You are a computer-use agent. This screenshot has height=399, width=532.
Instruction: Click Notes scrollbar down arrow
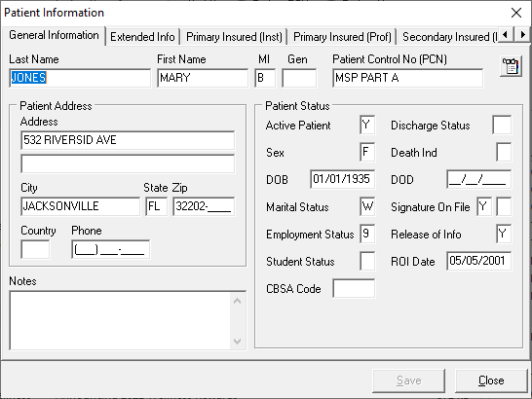click(x=238, y=341)
